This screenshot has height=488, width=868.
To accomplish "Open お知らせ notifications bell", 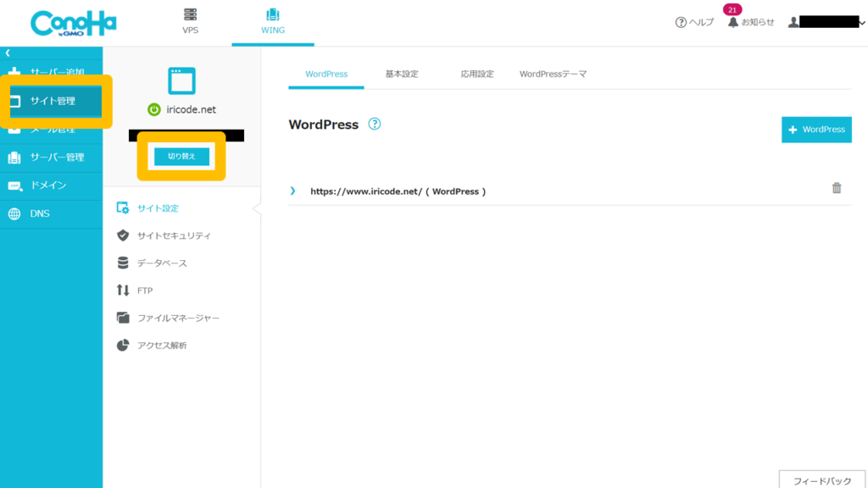I will click(751, 22).
